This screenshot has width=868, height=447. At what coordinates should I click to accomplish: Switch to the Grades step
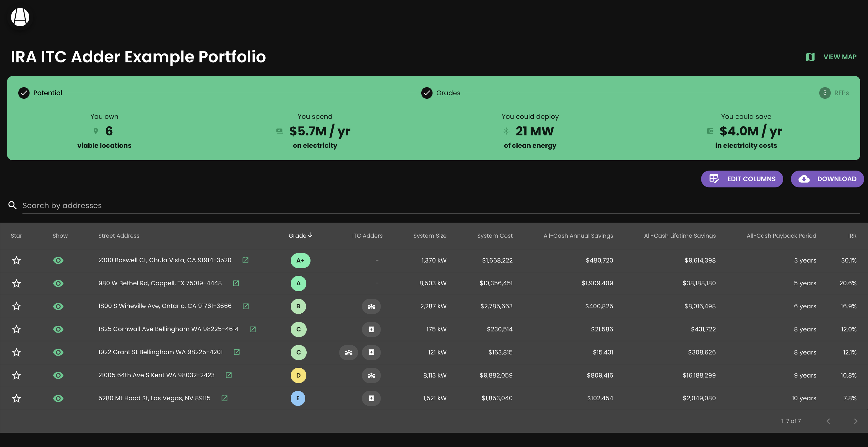[x=441, y=93]
